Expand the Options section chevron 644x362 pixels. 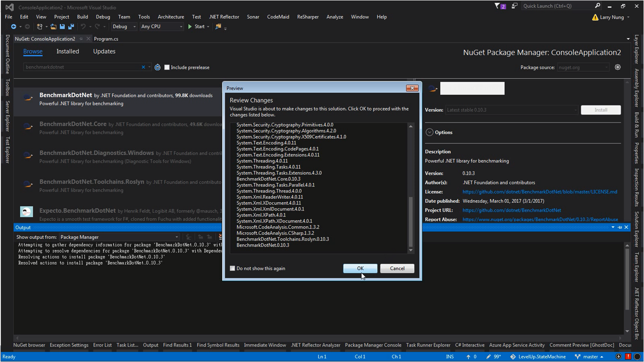click(x=429, y=132)
